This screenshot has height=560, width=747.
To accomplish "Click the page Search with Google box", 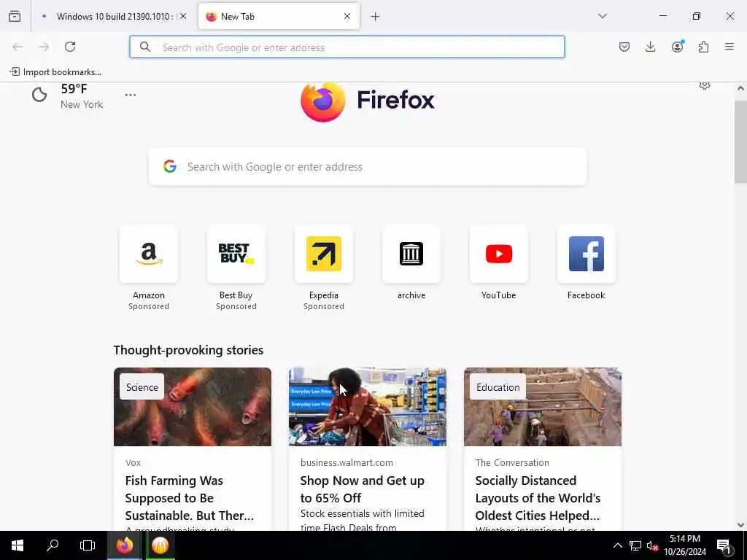I will pos(368,167).
